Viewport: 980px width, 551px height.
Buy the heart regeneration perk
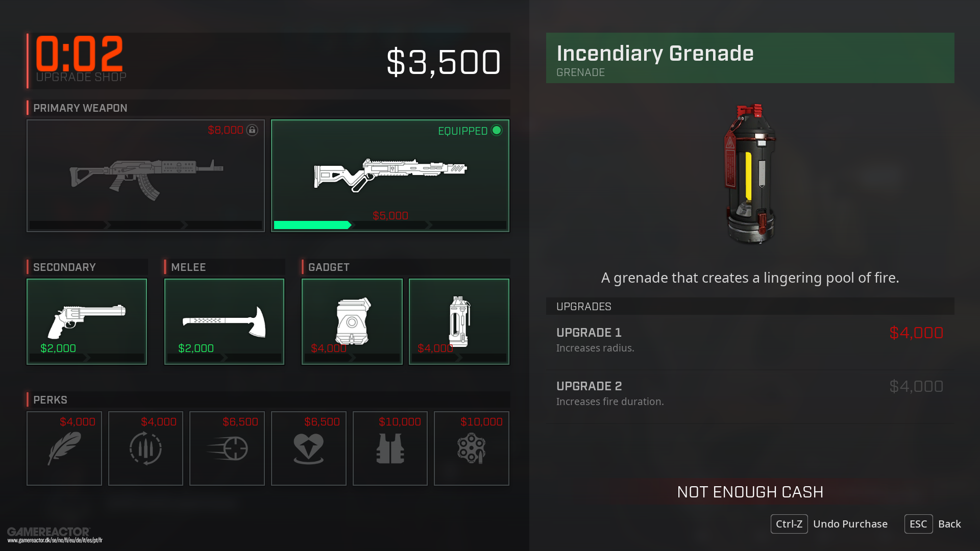pyautogui.click(x=309, y=448)
